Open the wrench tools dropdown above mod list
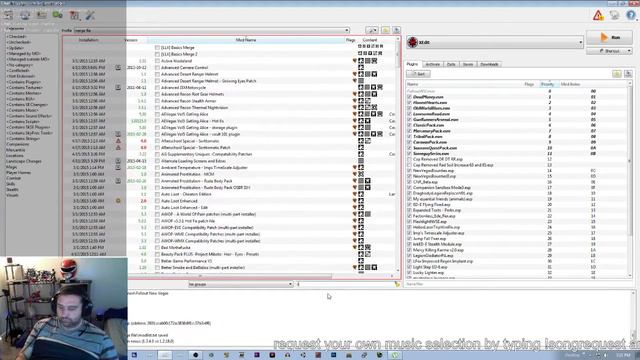Viewport: 640px width, 360px height. (x=371, y=30)
